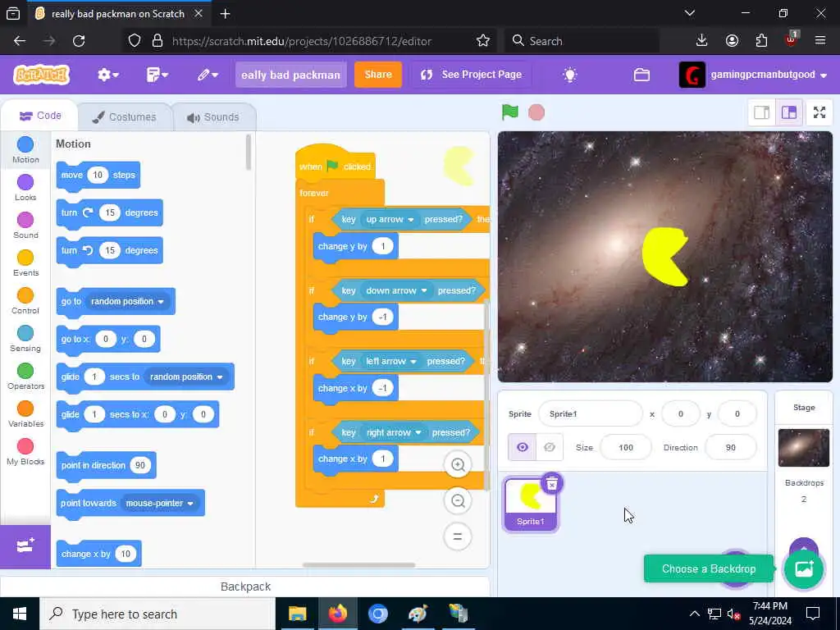Image resolution: width=840 pixels, height=630 pixels.
Task: Open Tutorials lightbulb icon
Action: coord(570,75)
